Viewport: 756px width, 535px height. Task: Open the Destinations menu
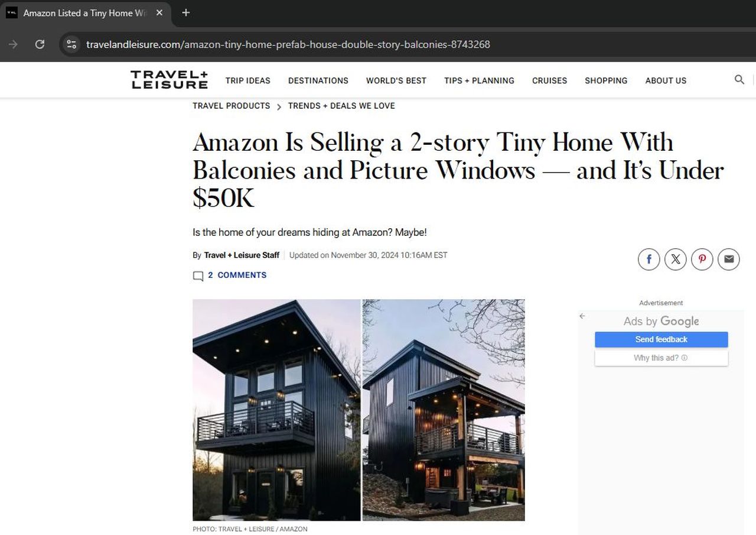point(318,80)
